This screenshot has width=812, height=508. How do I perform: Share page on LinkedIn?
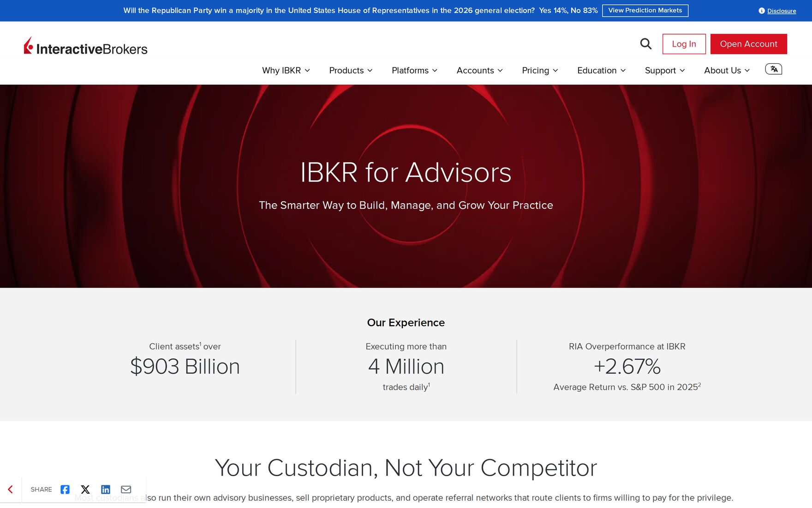[106, 490]
